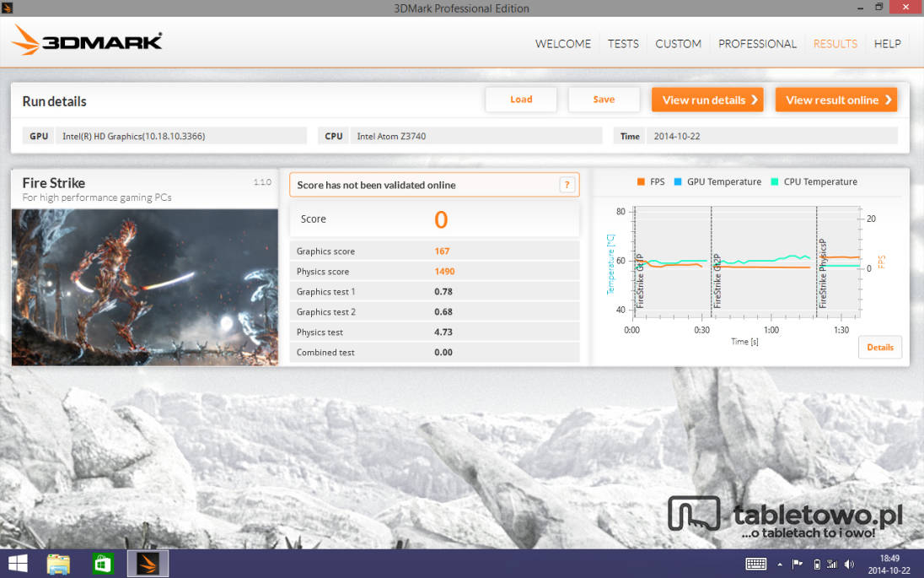Select the 3DMark taskbar icon

(x=148, y=564)
